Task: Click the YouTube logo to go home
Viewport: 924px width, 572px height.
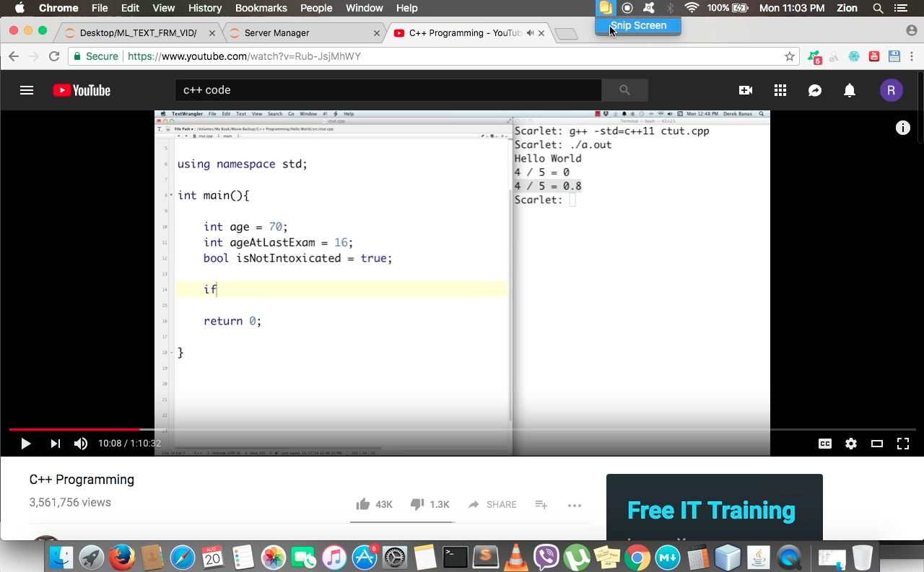Action: pos(82,90)
